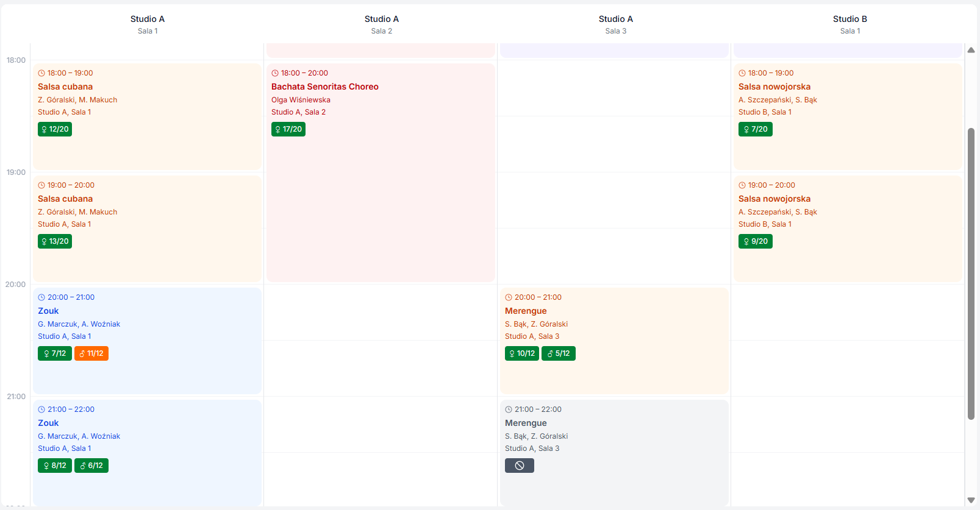980x510 pixels.
Task: Click the clock icon on 18:00–20:00 Bachata class
Action: [275, 73]
